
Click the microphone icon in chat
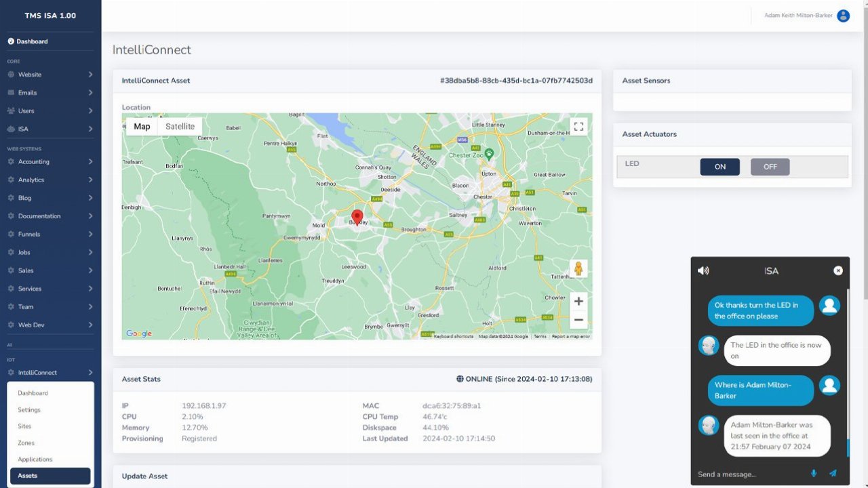pyautogui.click(x=814, y=473)
